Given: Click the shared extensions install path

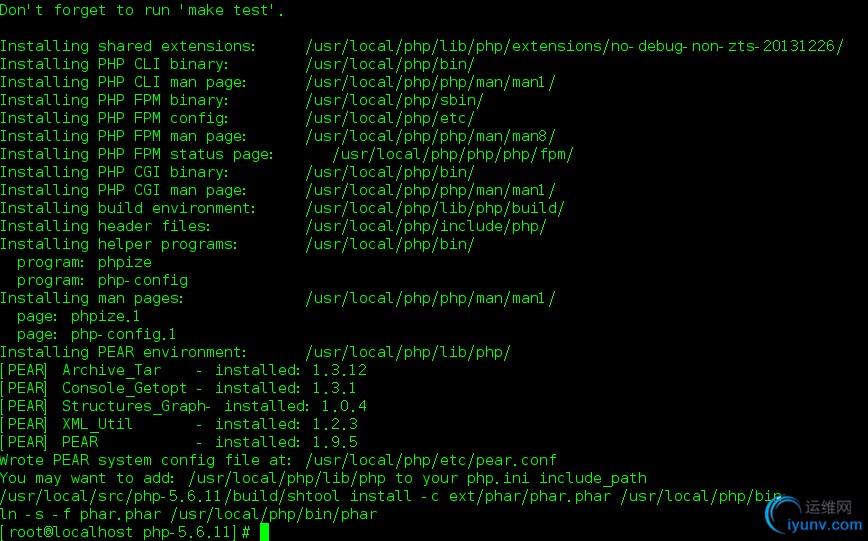Looking at the screenshot, I should pyautogui.click(x=574, y=46).
